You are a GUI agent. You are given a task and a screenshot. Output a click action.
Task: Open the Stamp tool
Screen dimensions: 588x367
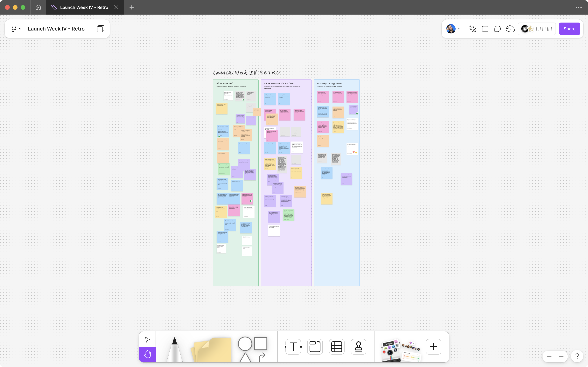(x=358, y=347)
